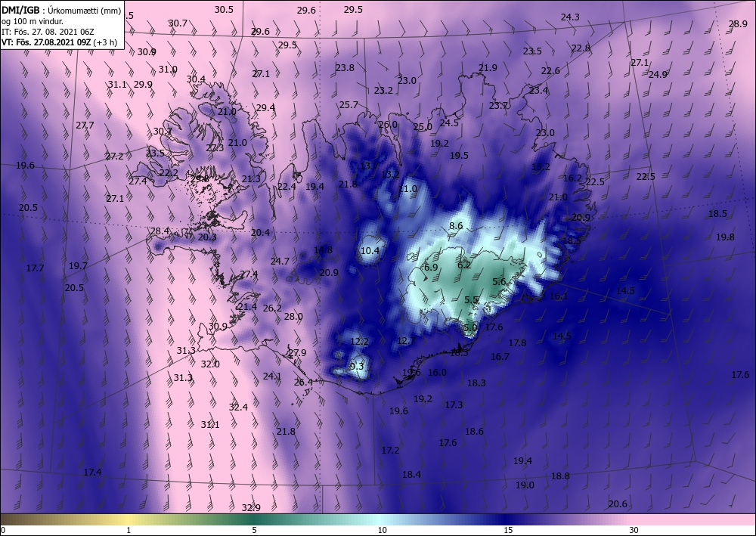This screenshot has height=536, width=756.
Task: Click the map value 19.0
Action: [x=525, y=485]
